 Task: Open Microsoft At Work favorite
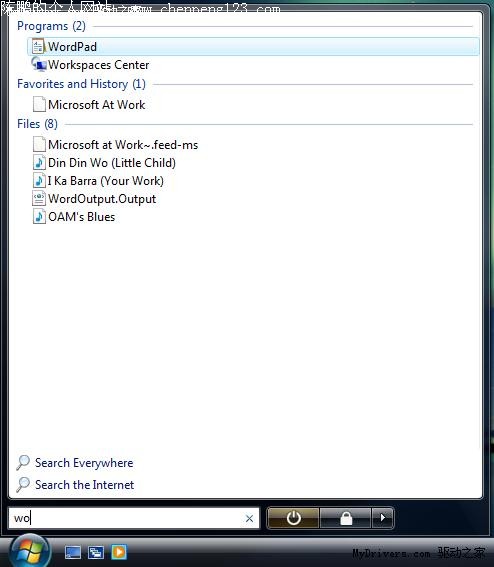pyautogui.click(x=97, y=105)
